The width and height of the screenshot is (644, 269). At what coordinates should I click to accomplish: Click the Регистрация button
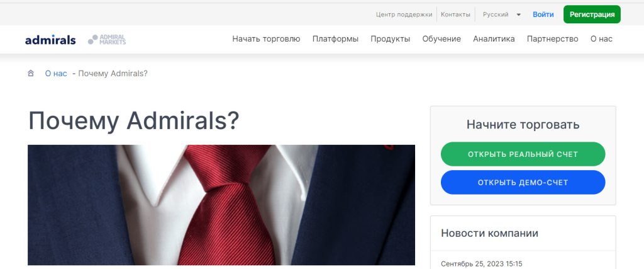(x=592, y=14)
